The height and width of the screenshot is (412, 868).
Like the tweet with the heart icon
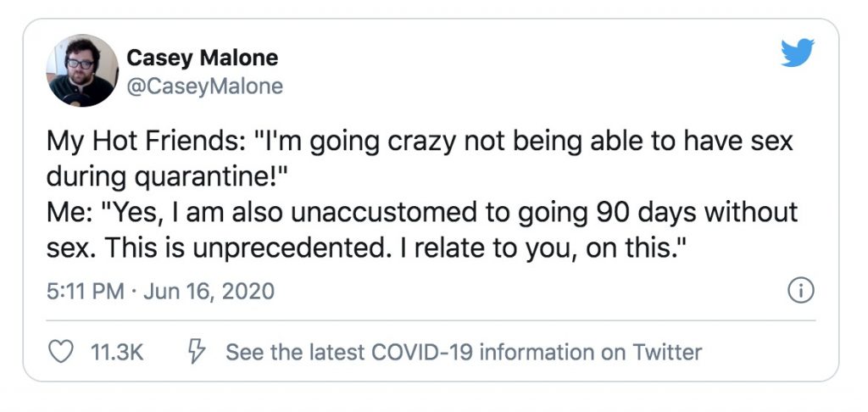point(62,352)
